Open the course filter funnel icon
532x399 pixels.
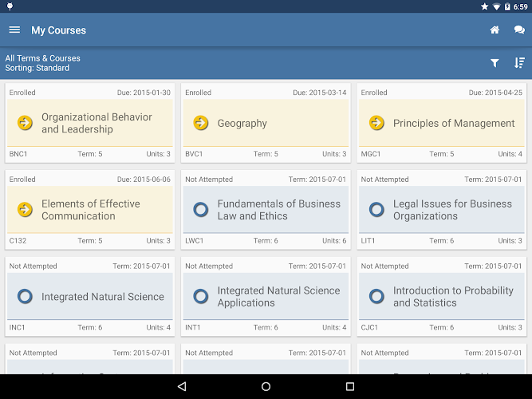(x=495, y=63)
